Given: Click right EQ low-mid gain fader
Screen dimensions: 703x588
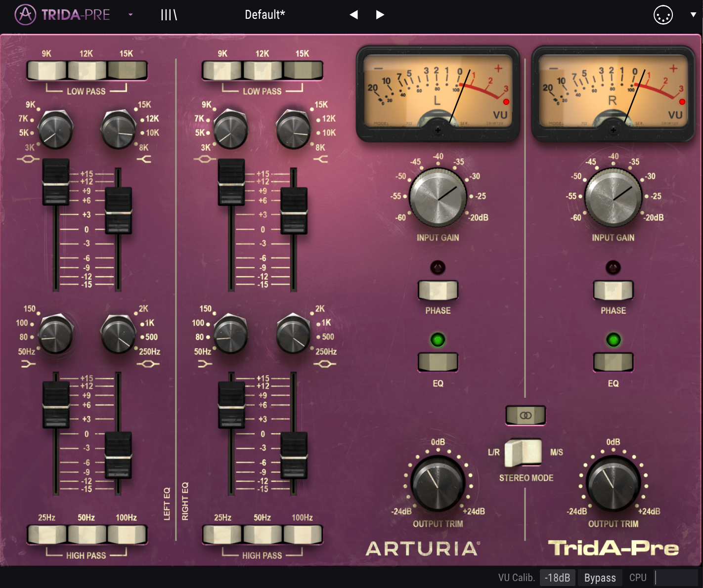Looking at the screenshot, I should coord(294,455).
